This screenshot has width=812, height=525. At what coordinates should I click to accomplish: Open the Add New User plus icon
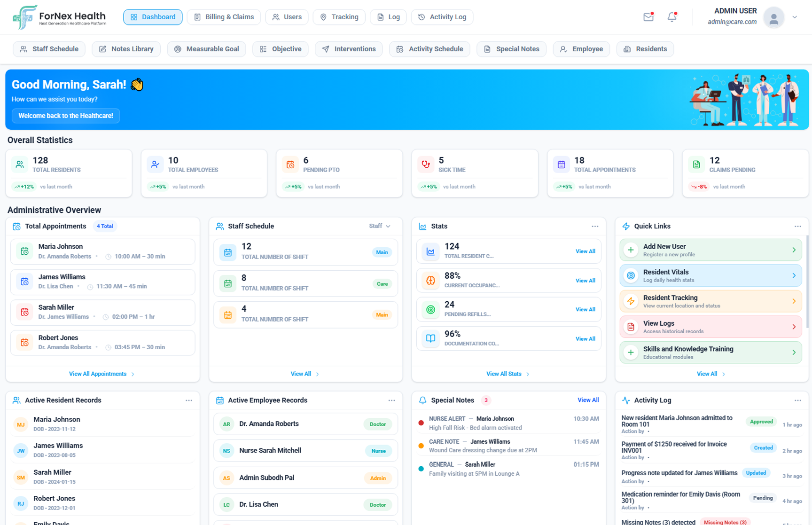pos(630,250)
